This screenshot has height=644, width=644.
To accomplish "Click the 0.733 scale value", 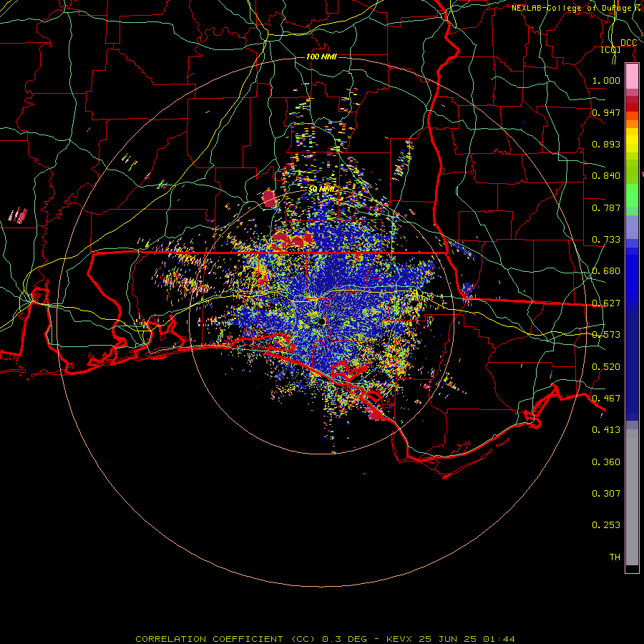I will point(606,240).
